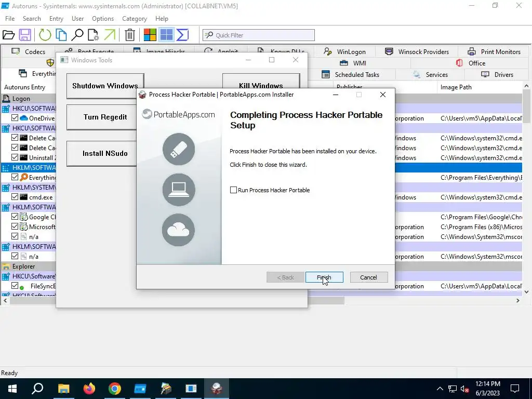The height and width of the screenshot is (399, 532).
Task: Switch to the Office tab
Action: coord(471,63)
